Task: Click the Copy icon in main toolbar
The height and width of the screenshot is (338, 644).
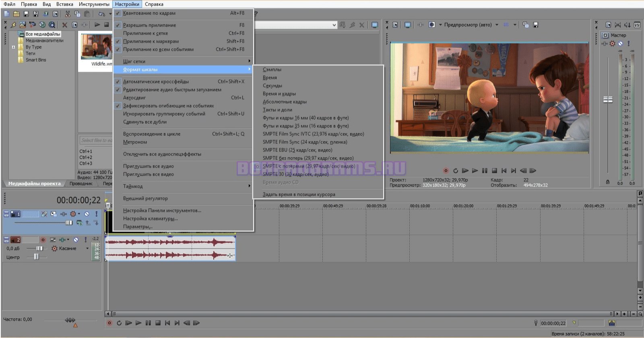Action: (x=77, y=14)
